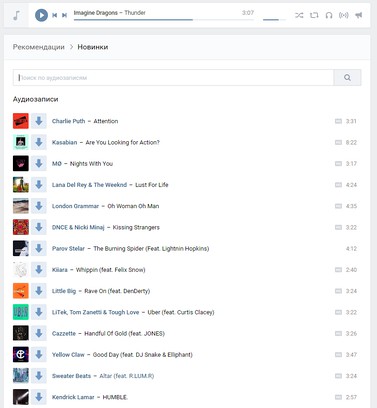Click title 'Good Day (feat. DJ Snake & Elliphant)'
Image resolution: width=377 pixels, height=408 pixels.
[143, 355]
